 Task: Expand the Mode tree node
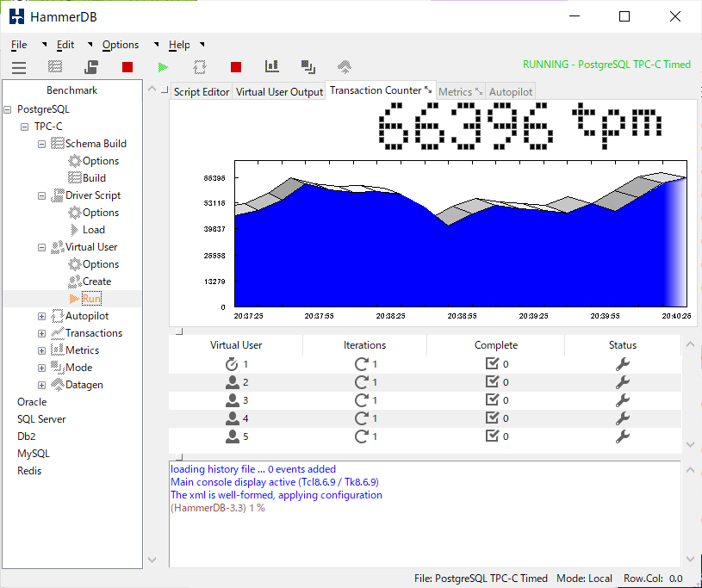pos(41,368)
